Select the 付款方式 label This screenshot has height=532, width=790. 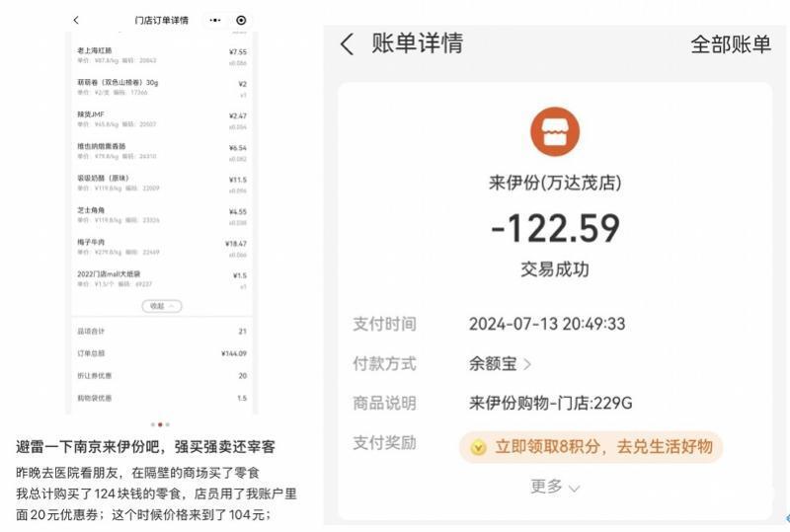(x=384, y=364)
